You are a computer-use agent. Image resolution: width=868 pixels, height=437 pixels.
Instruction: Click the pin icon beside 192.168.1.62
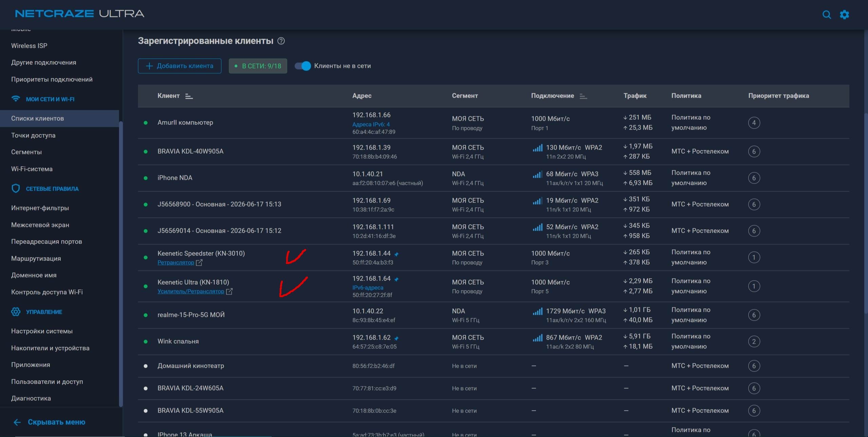[396, 338]
